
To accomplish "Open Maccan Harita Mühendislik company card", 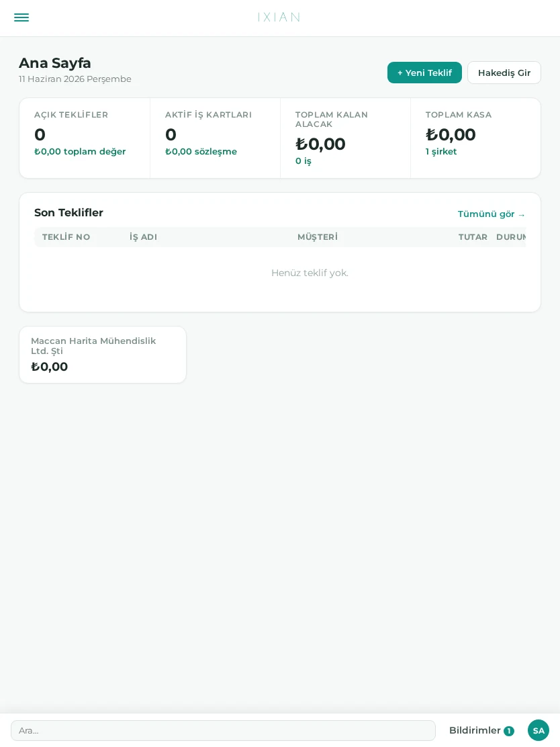I will [x=102, y=355].
